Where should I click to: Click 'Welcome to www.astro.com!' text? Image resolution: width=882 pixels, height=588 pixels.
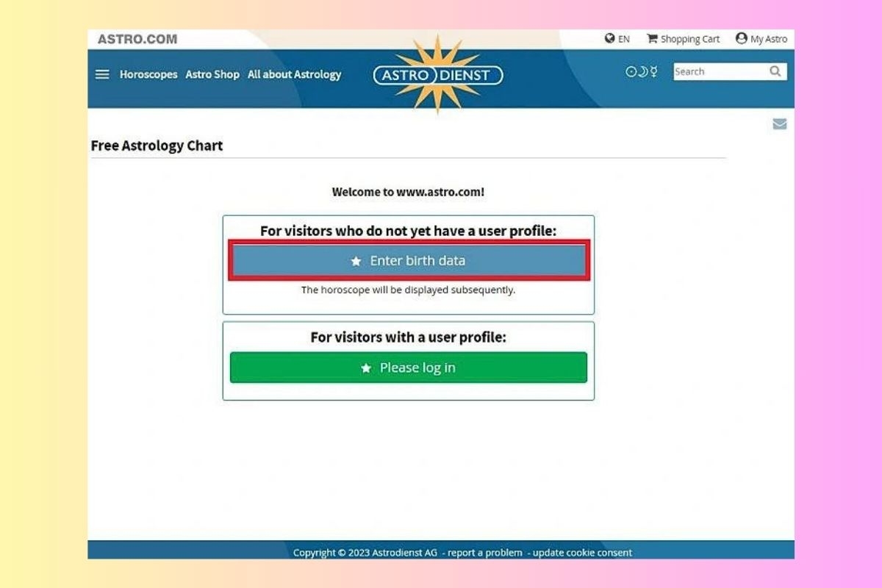(x=409, y=192)
